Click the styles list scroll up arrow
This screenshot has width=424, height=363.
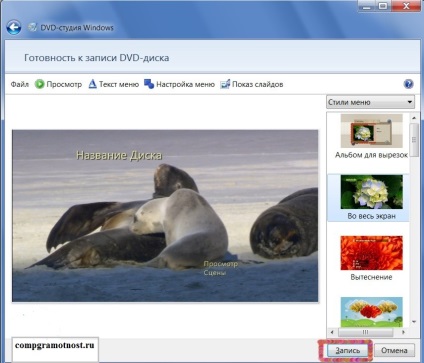coord(414,118)
